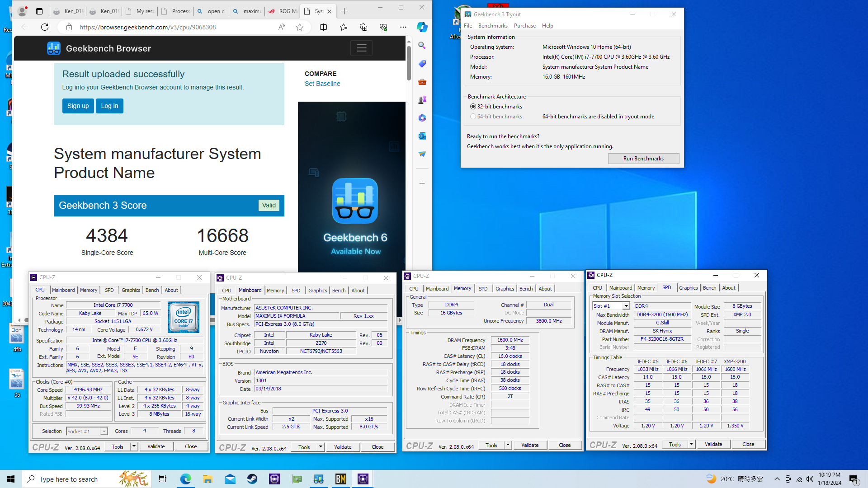Click the volume icon in system tray
868x488 pixels.
point(809,479)
